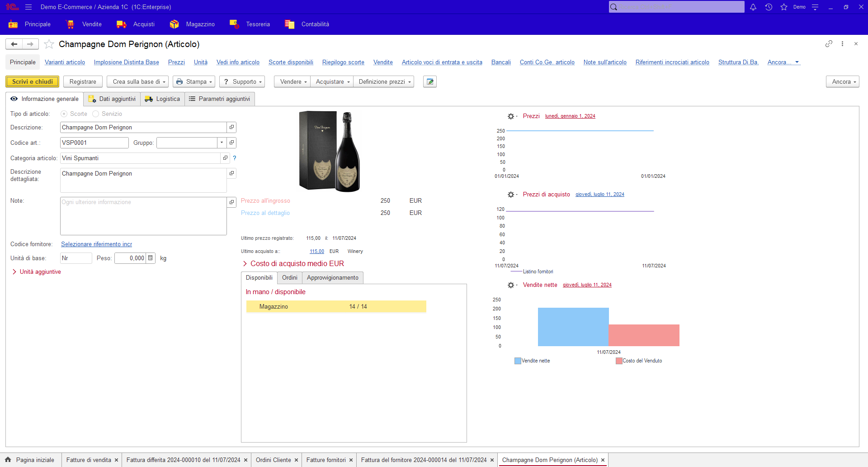The image size is (868, 467).
Task: Open the main hamburger menu
Action: pos(28,7)
